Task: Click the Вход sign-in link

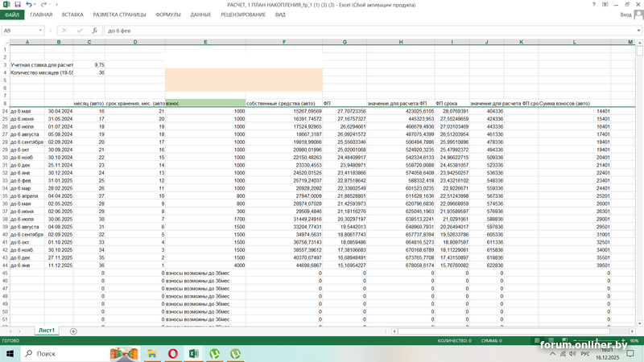Action: [627, 14]
